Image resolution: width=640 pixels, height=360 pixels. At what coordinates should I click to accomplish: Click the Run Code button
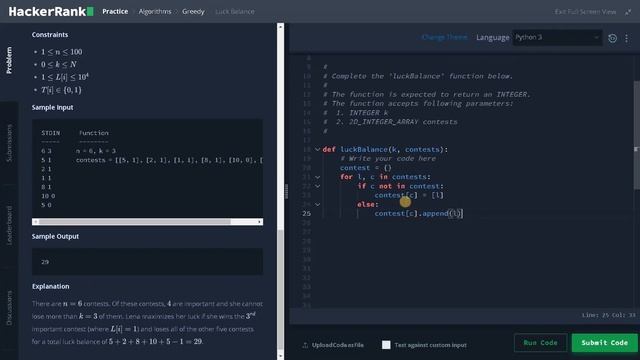(540, 343)
